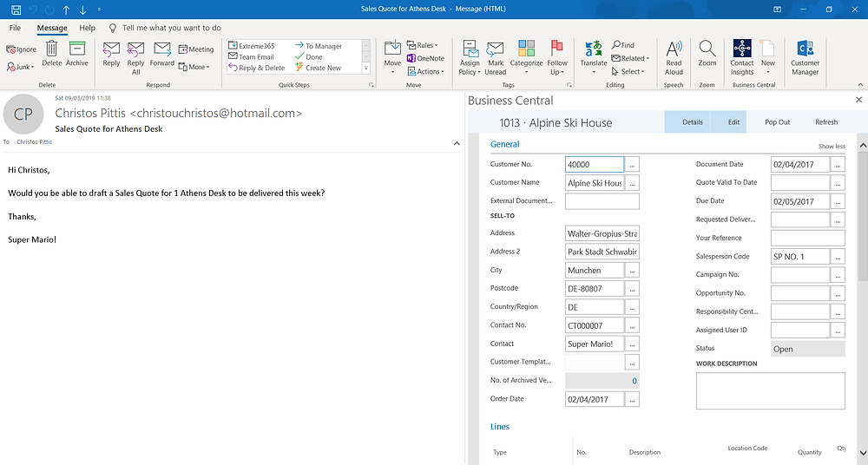Open Actions dropdown menu
This screenshot has height=465, width=868.
pyautogui.click(x=425, y=71)
